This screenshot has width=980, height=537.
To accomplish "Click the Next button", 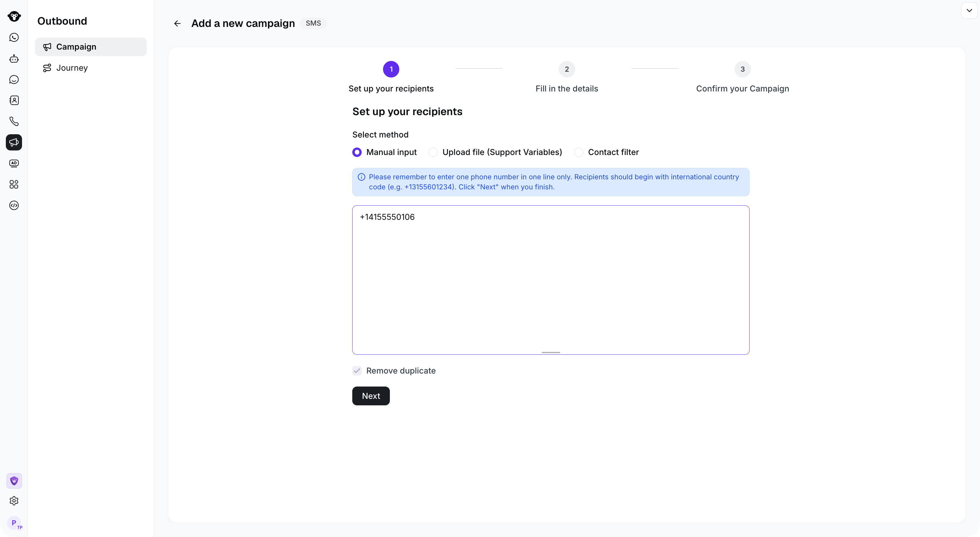I will [371, 396].
